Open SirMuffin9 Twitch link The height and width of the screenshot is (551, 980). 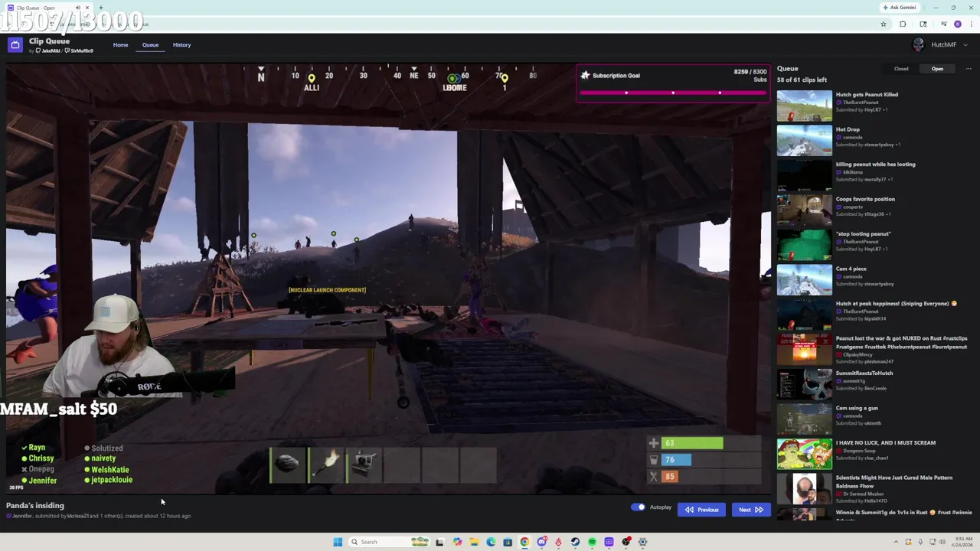[79, 51]
